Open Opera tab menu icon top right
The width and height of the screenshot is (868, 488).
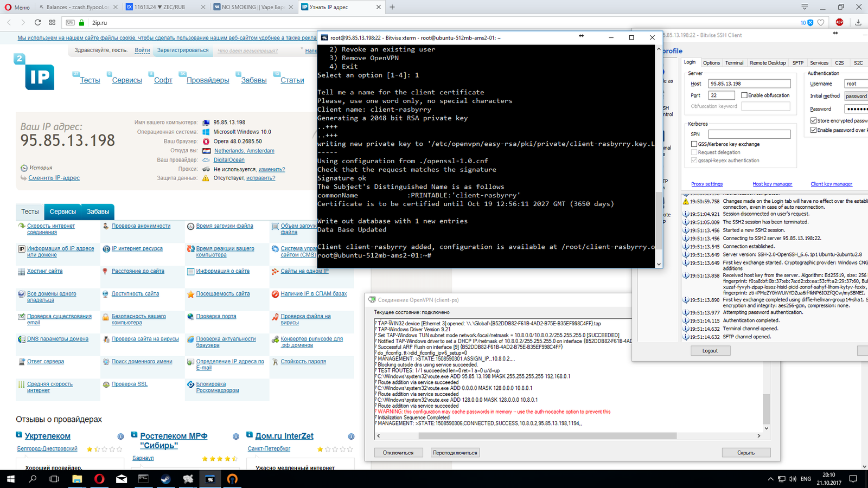coord(805,7)
